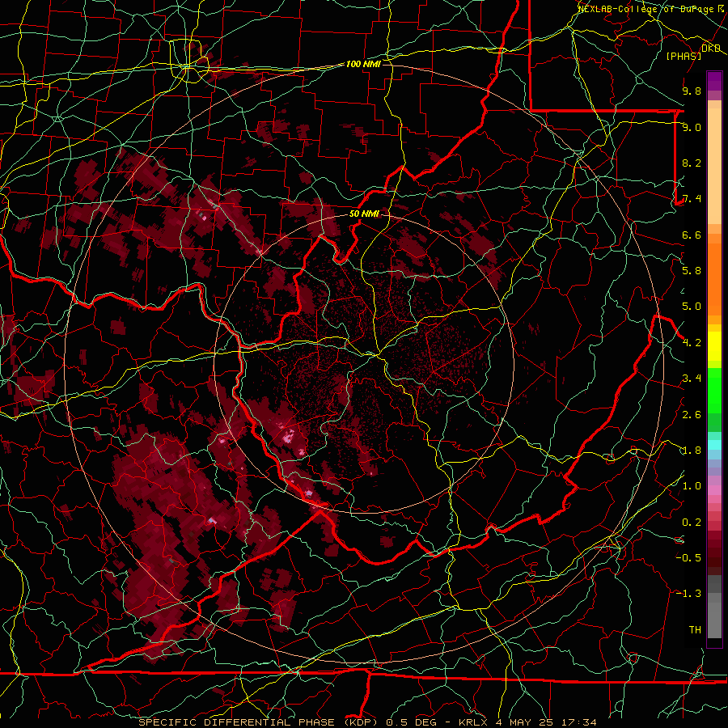
Task: Click the -1.3 scale value
Action: [x=688, y=594]
